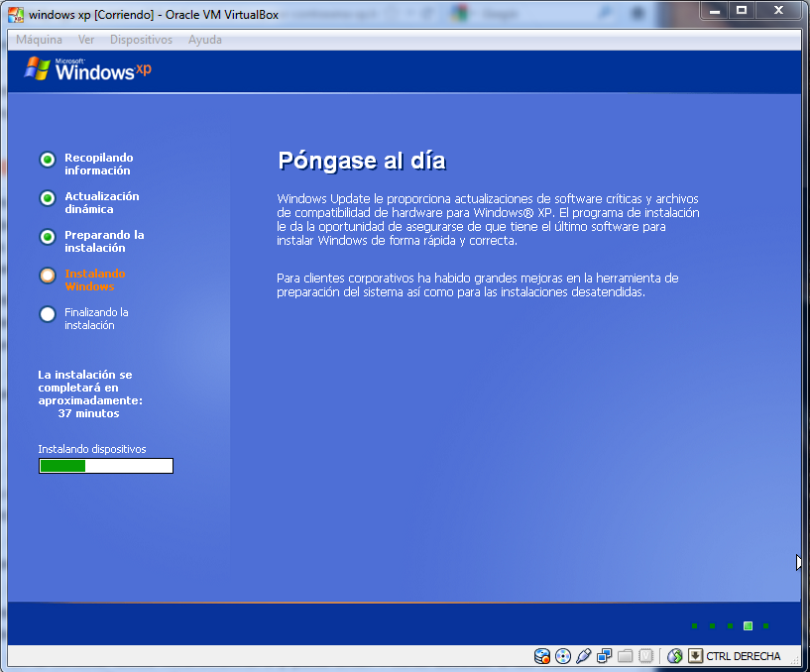Image resolution: width=810 pixels, height=672 pixels.
Task: Click the 'Windows Update le proporciona' paragraph
Action: click(488, 219)
